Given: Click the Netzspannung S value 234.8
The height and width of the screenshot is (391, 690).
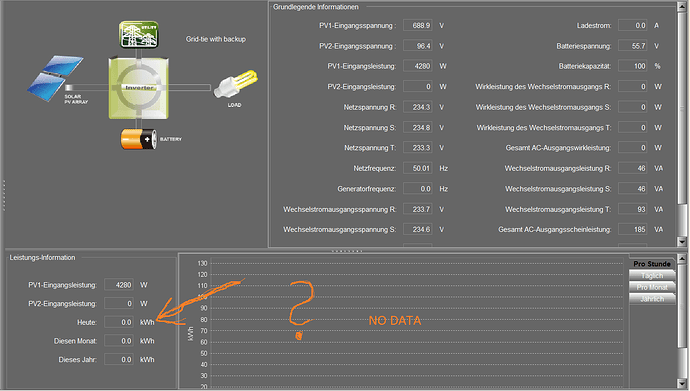Looking at the screenshot, I should point(418,128).
